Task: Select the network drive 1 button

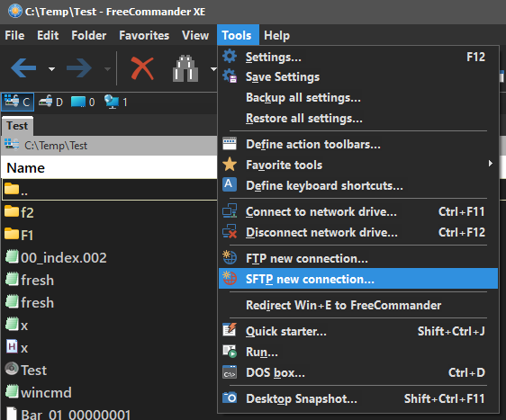Action: coord(116,102)
